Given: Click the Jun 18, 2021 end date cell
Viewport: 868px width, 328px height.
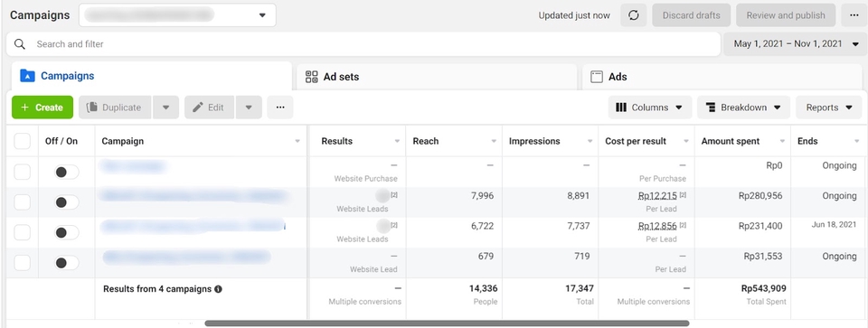Looking at the screenshot, I should pos(835,225).
